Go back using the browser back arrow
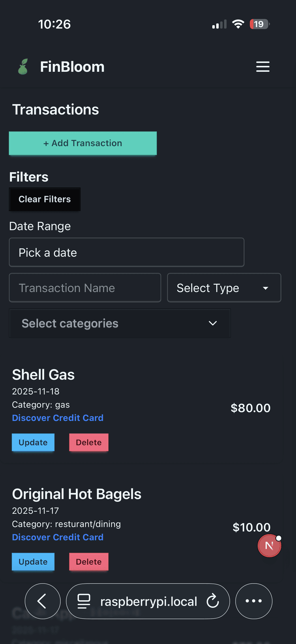This screenshot has height=644, width=296. click(x=43, y=601)
